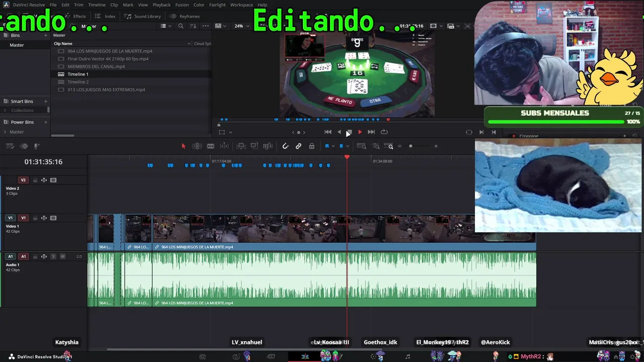Screen dimensions: 644x362
Task: Click the media pool search icon
Action: [181, 26]
